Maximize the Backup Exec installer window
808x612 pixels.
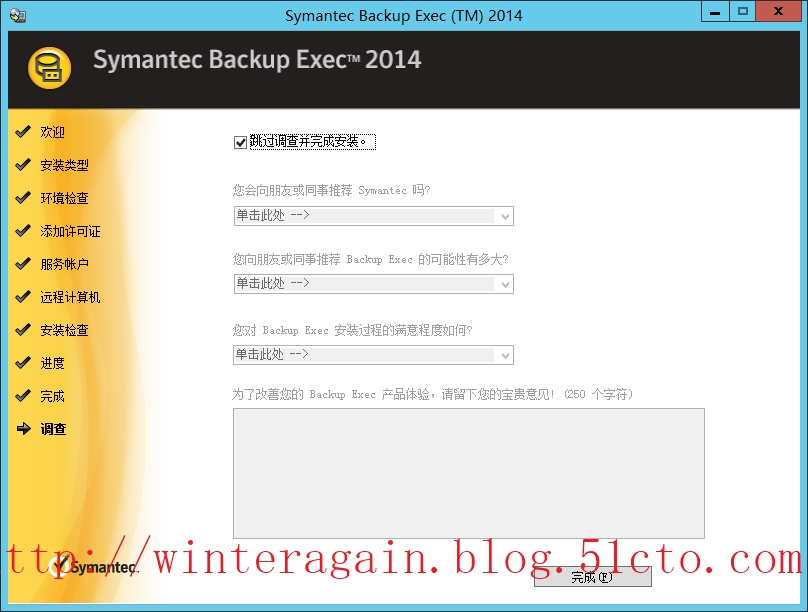(x=743, y=11)
